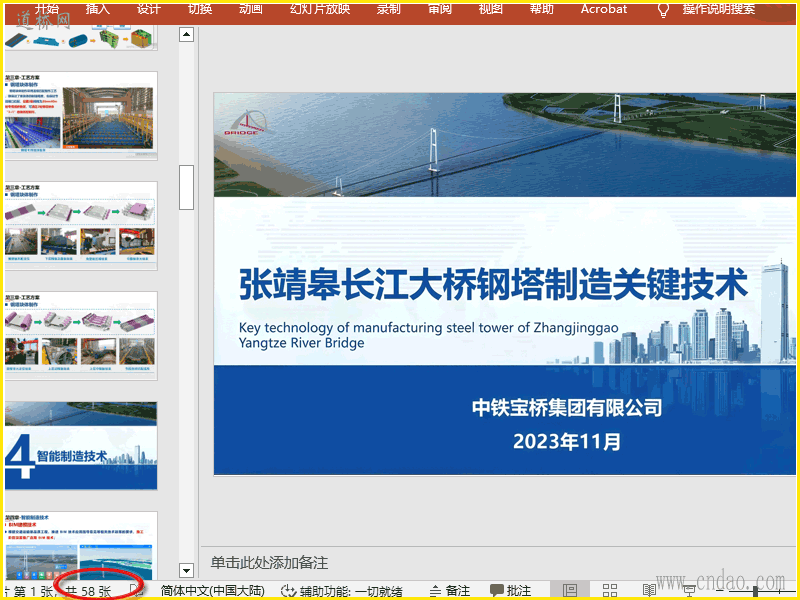Click thumbnail pane scroll-up arrow
This screenshot has width=800, height=600.
[187, 35]
